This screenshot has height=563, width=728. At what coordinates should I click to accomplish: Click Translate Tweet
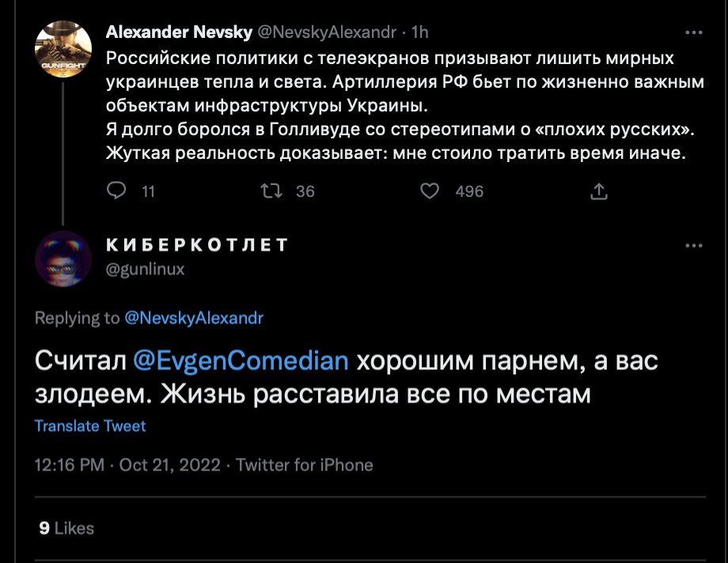90,425
